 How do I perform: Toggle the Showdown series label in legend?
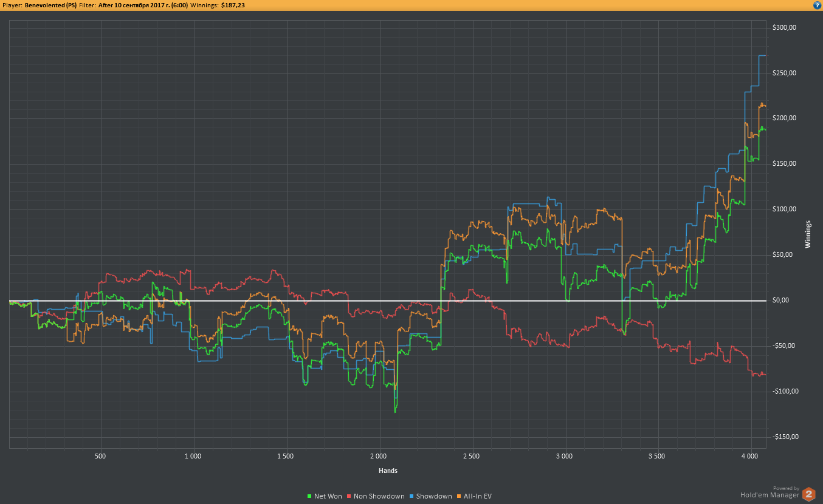coord(434,497)
